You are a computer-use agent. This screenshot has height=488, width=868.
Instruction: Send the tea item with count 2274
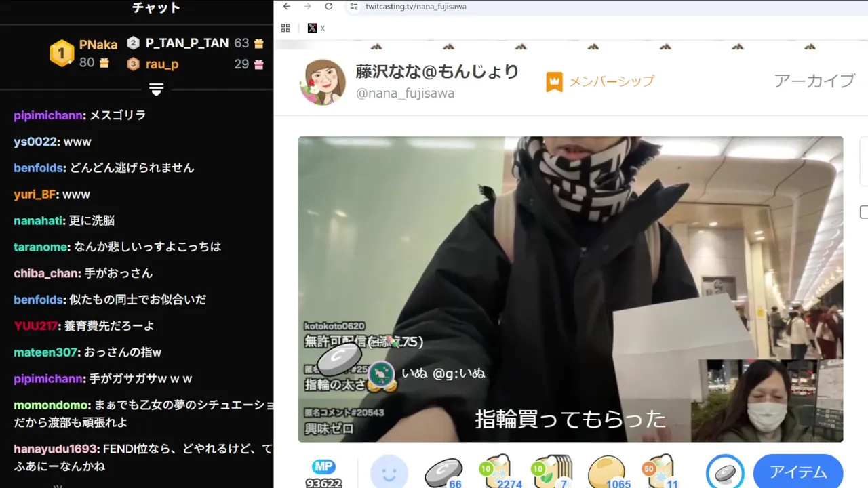click(500, 472)
